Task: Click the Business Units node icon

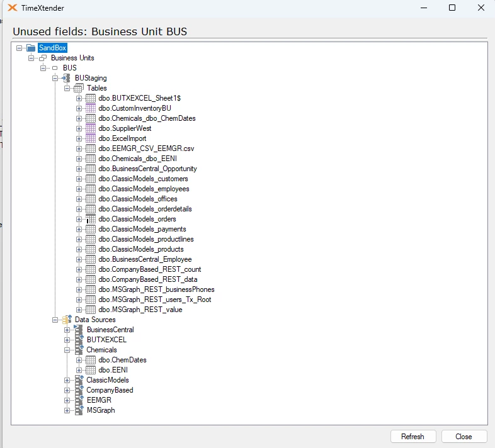Action: (x=43, y=58)
